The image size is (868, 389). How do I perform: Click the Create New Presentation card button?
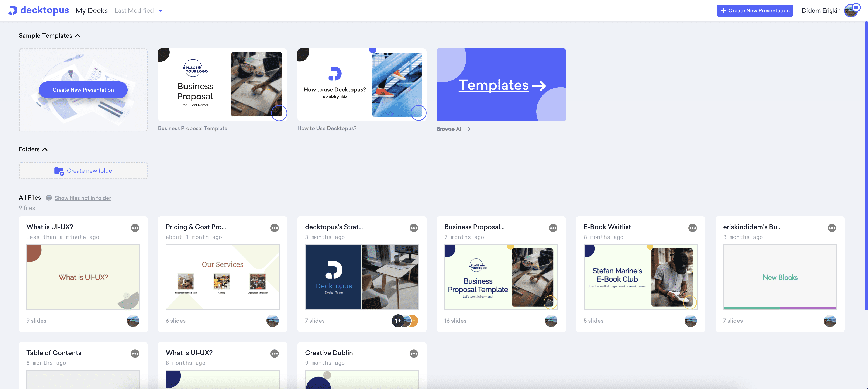[84, 89]
